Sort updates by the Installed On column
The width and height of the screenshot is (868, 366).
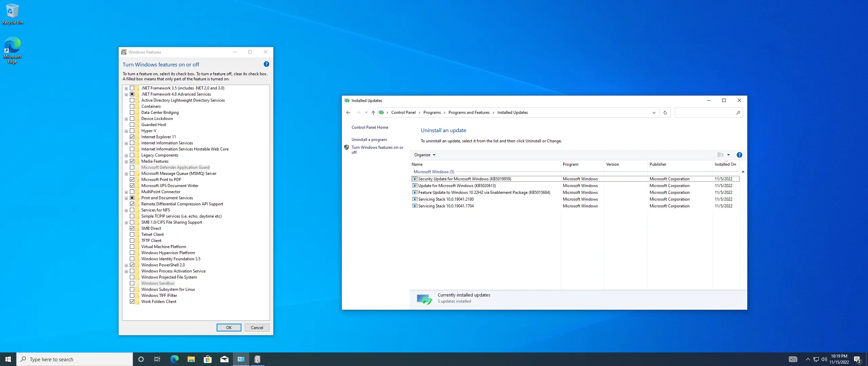click(725, 164)
